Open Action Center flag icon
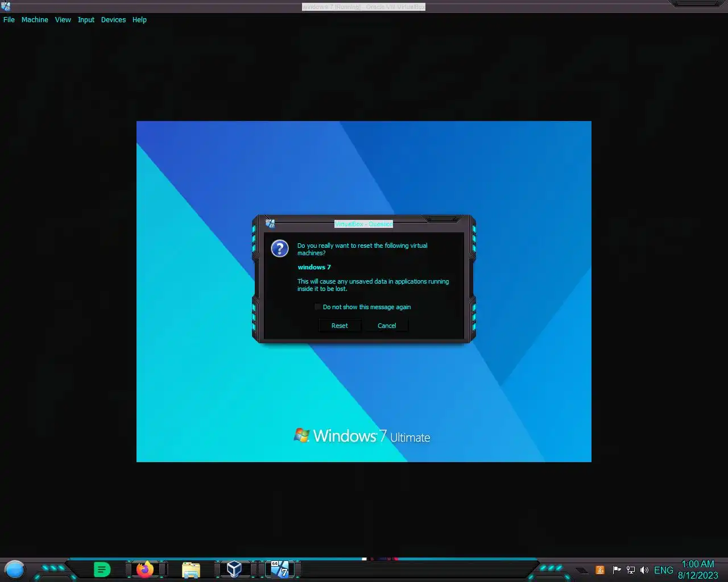 (x=617, y=570)
